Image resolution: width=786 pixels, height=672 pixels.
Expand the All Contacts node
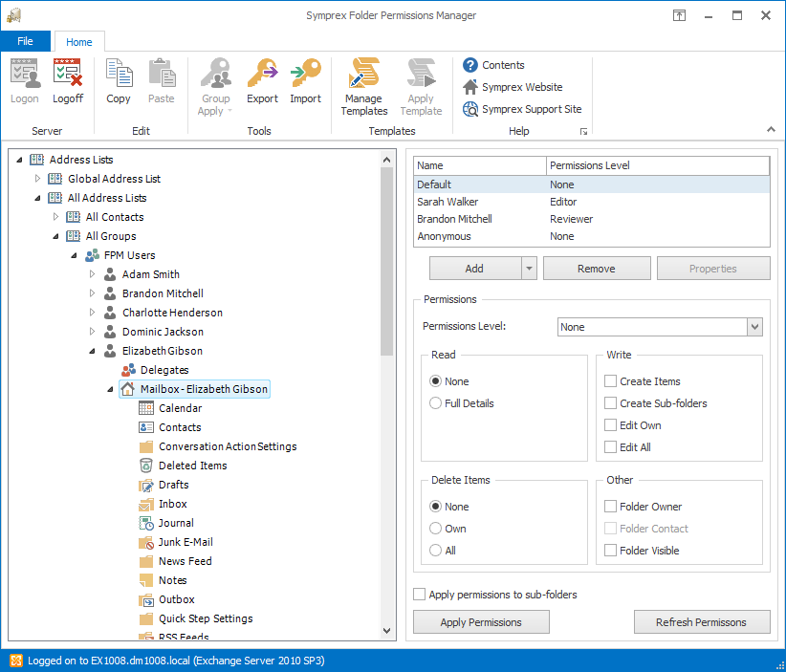tap(55, 217)
